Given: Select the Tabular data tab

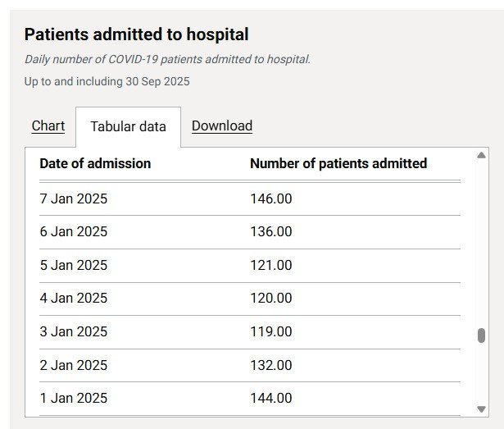Looking at the screenshot, I should point(128,126).
